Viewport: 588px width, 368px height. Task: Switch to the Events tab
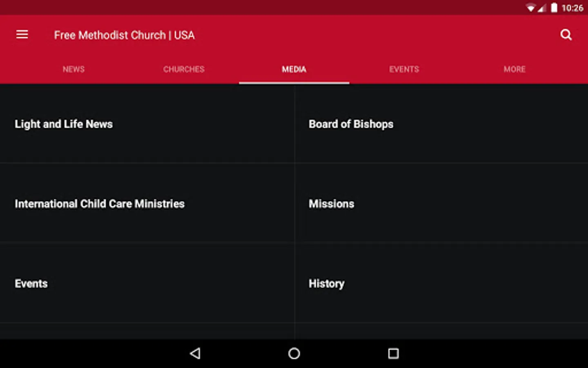pyautogui.click(x=404, y=69)
